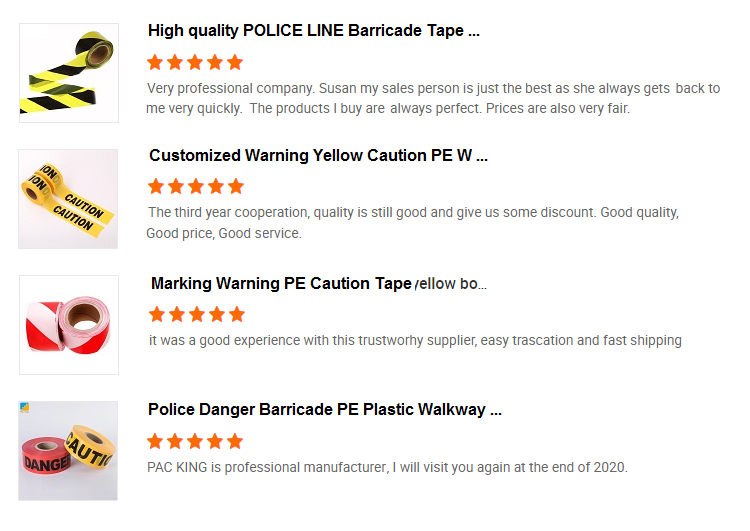Open the DANGER and CAUTION tape rolls thumbnail

pyautogui.click(x=69, y=451)
